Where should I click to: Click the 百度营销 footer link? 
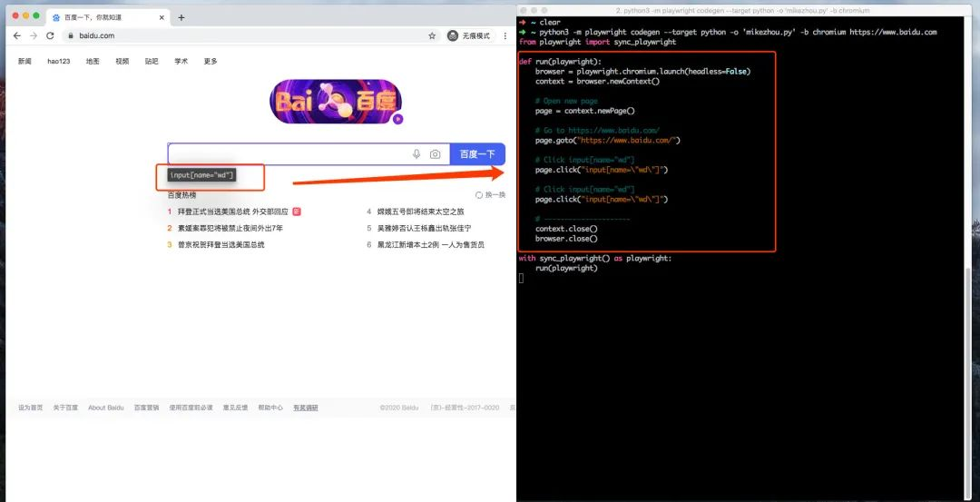[146, 408]
